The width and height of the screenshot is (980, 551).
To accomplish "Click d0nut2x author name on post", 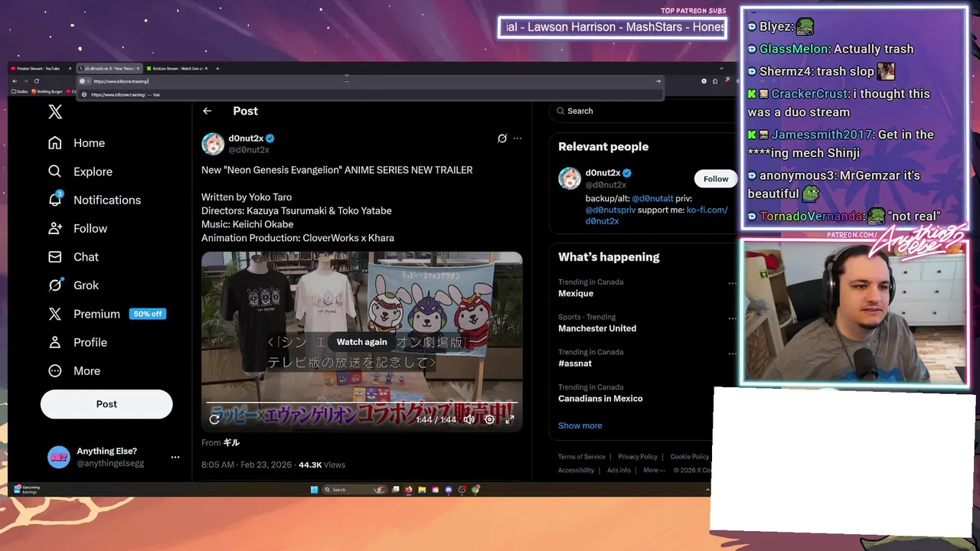I will (245, 139).
